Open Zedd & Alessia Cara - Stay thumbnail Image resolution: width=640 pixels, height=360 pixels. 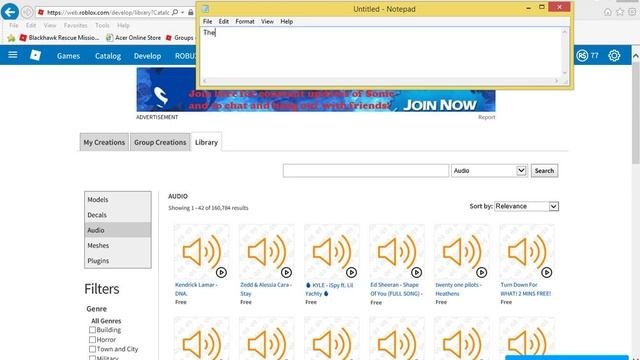click(x=267, y=252)
